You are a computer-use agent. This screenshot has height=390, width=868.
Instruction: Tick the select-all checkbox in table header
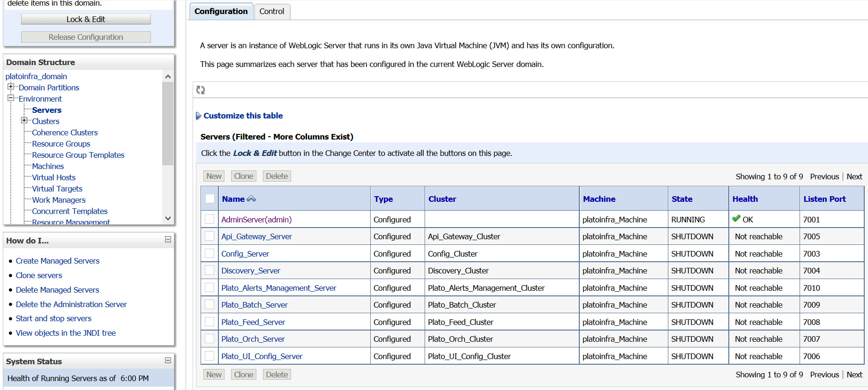tap(210, 199)
